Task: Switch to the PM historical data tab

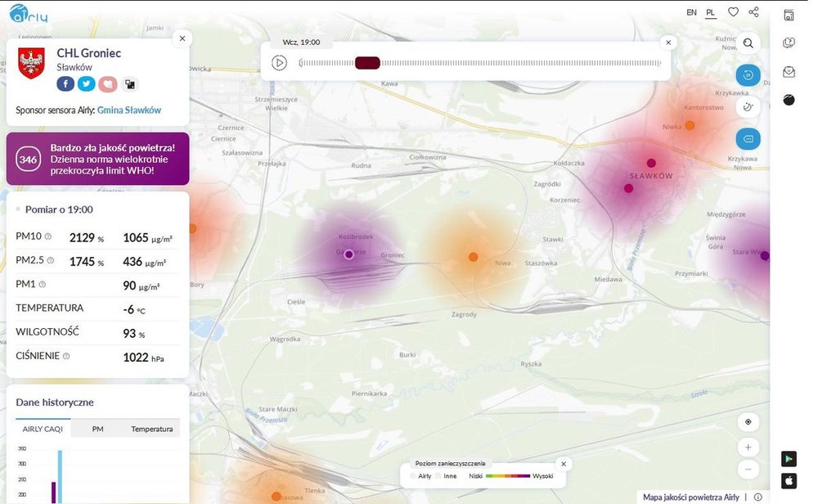Action: (x=97, y=429)
